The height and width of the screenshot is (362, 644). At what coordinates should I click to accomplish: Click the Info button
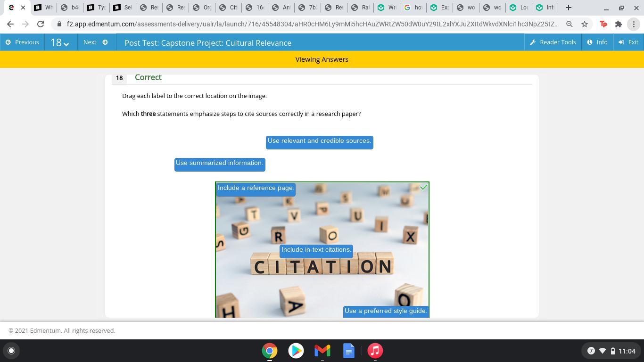pyautogui.click(x=597, y=42)
